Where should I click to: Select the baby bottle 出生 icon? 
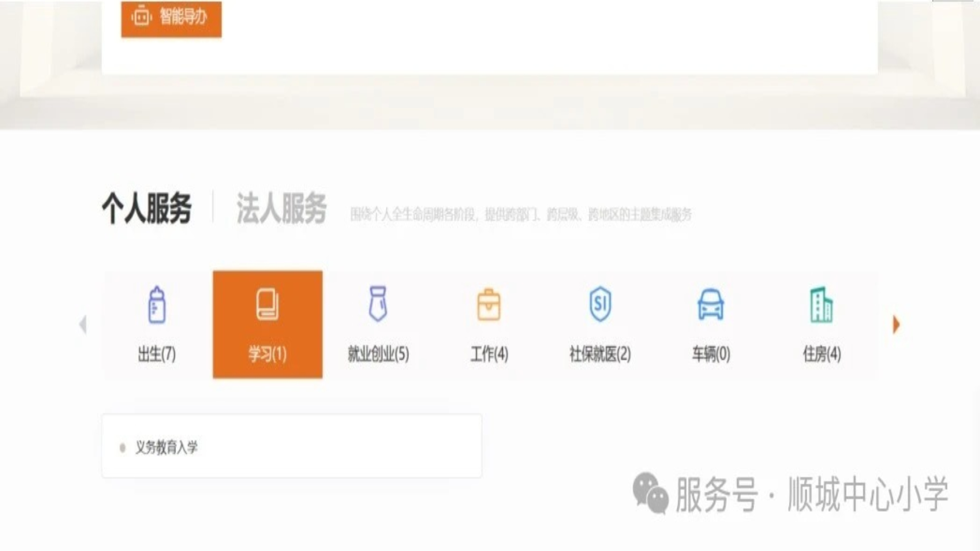157,305
